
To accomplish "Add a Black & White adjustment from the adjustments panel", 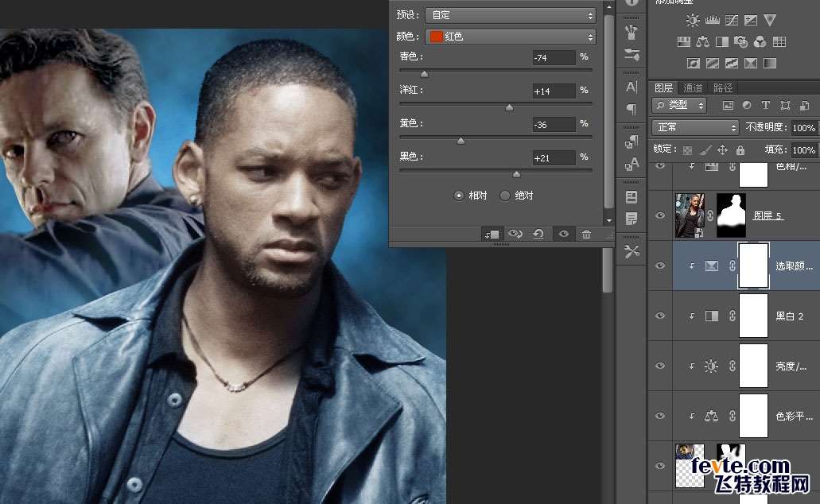I will 721,42.
